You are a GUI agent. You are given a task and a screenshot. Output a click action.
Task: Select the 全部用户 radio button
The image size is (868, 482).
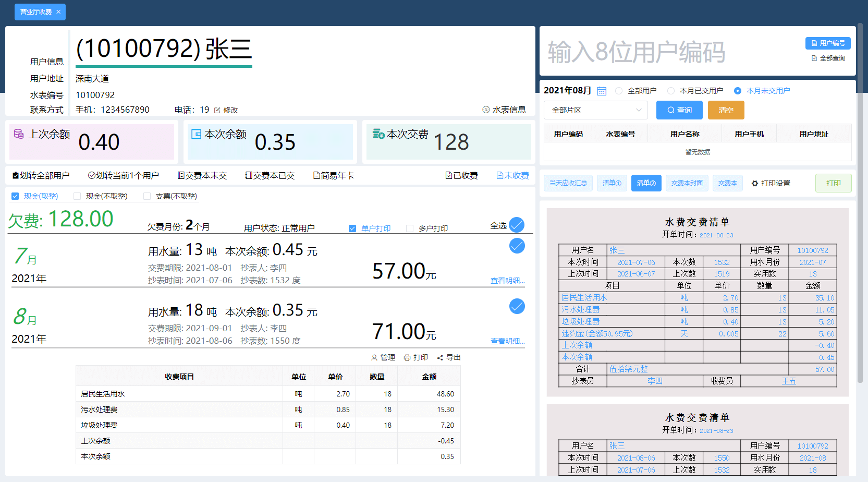[x=618, y=90]
